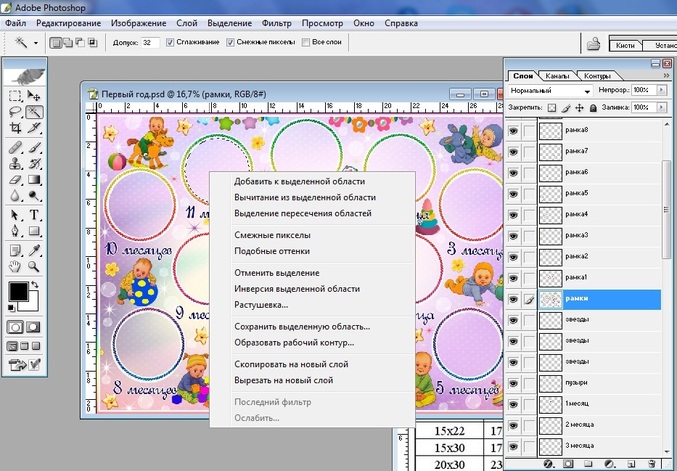Screen dimensions: 677x471
Task: Switch to the Каналы tab
Action: coord(559,75)
